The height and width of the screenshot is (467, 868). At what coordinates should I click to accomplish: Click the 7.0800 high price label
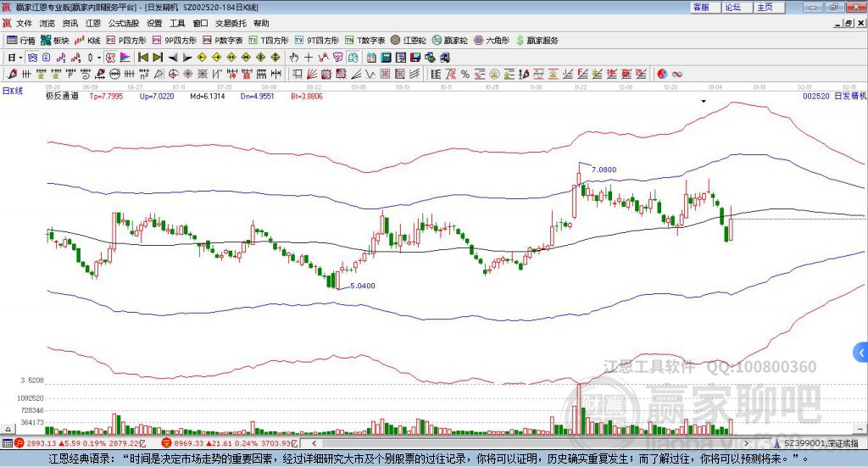604,170
